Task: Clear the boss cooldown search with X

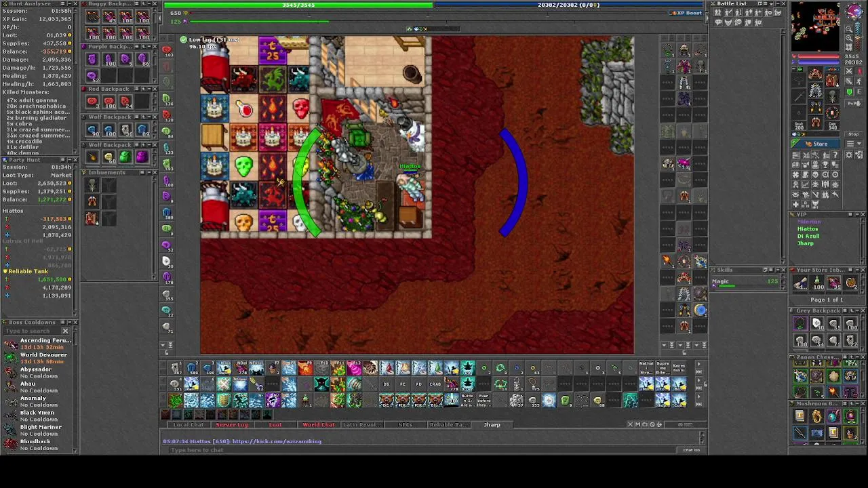Action: pos(66,331)
